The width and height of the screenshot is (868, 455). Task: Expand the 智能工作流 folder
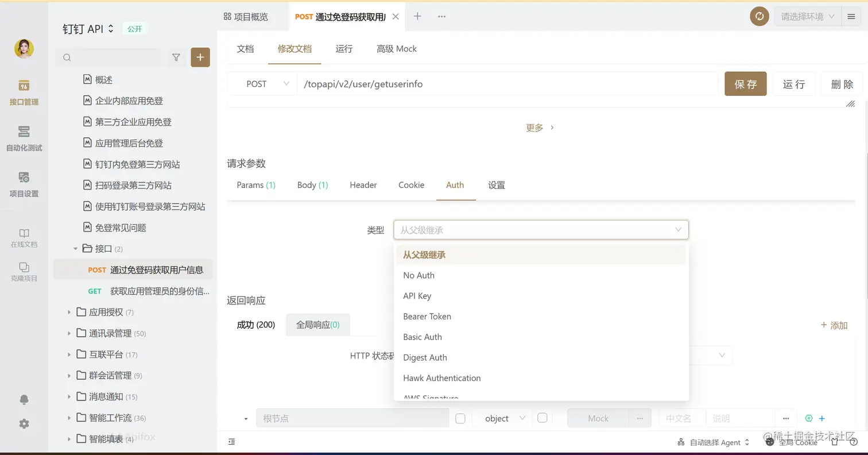pos(69,418)
